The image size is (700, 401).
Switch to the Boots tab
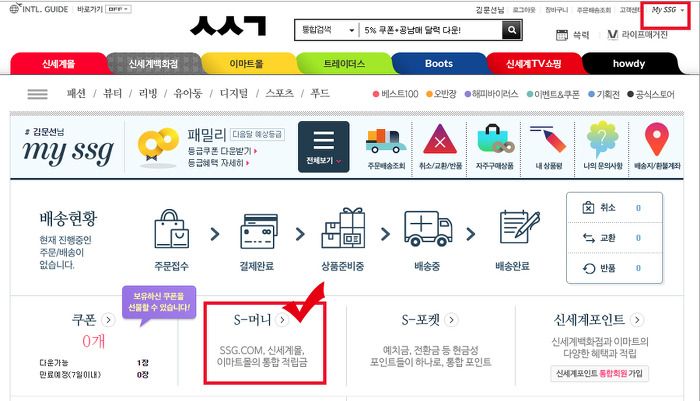click(x=438, y=63)
